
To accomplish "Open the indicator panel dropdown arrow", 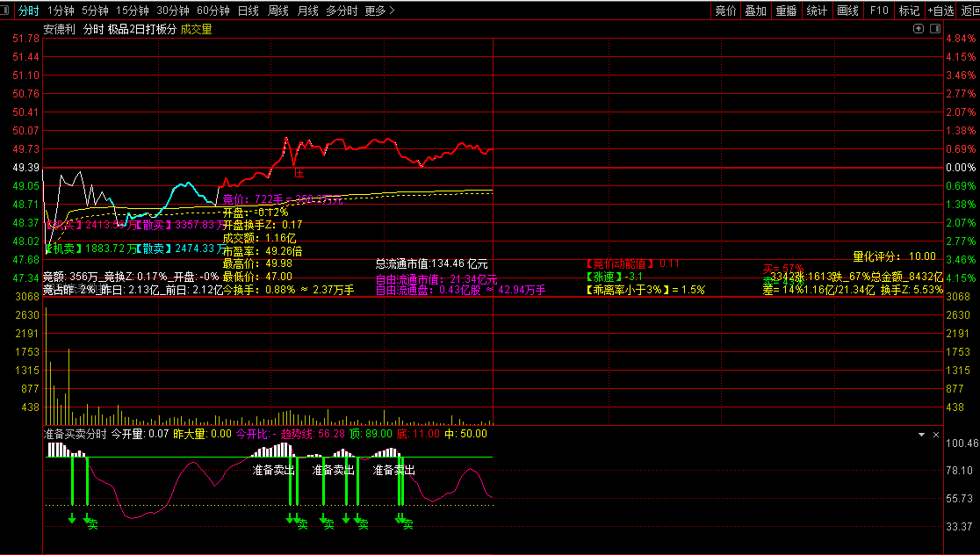I will coord(921,435).
